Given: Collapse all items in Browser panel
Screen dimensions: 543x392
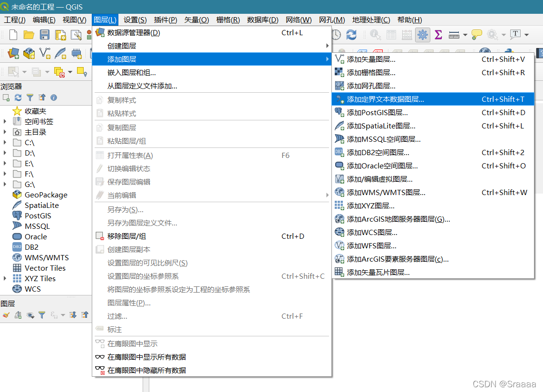Looking at the screenshot, I should (42, 98).
